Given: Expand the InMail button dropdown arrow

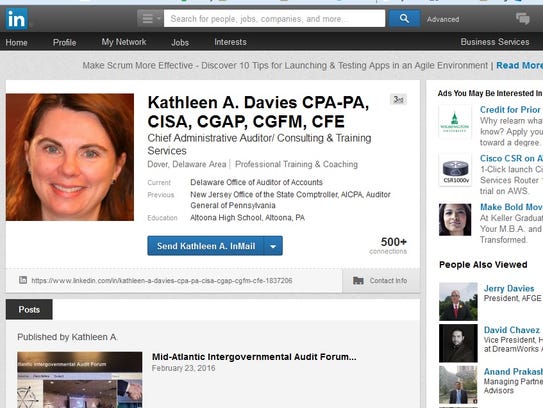Looking at the screenshot, I should click(273, 246).
